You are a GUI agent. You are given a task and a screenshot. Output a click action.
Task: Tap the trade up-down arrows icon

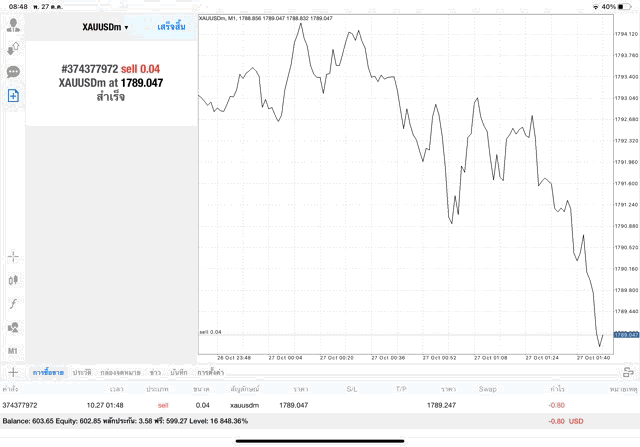click(x=13, y=48)
